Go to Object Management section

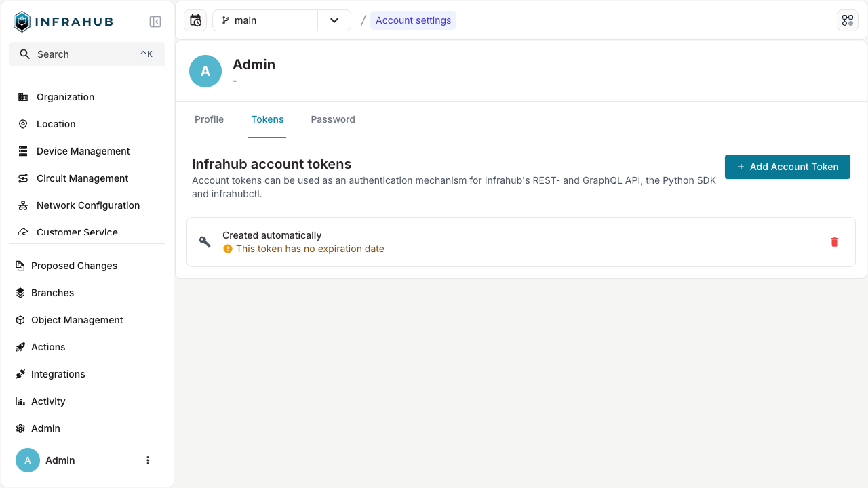77,320
